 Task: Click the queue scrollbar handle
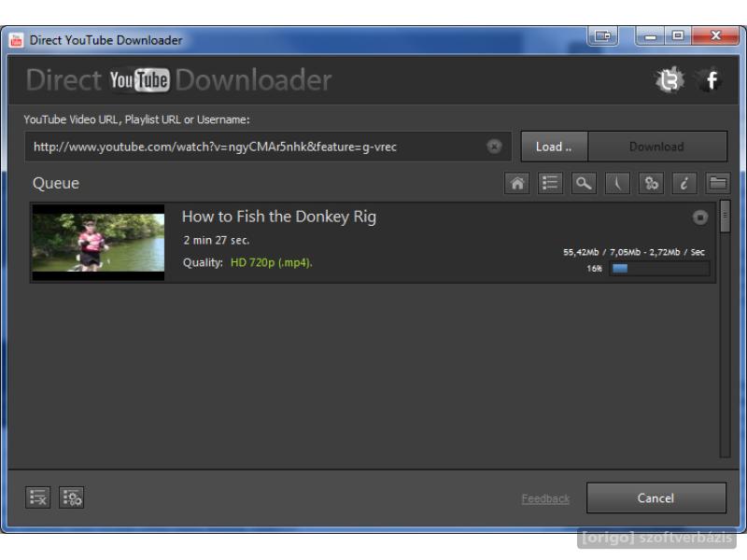725,217
